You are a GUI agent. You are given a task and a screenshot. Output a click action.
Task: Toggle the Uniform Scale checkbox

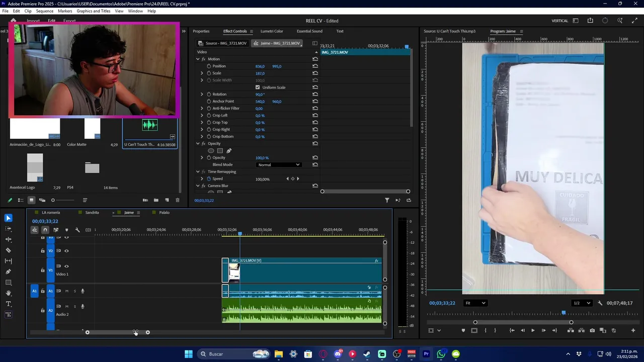(x=258, y=87)
